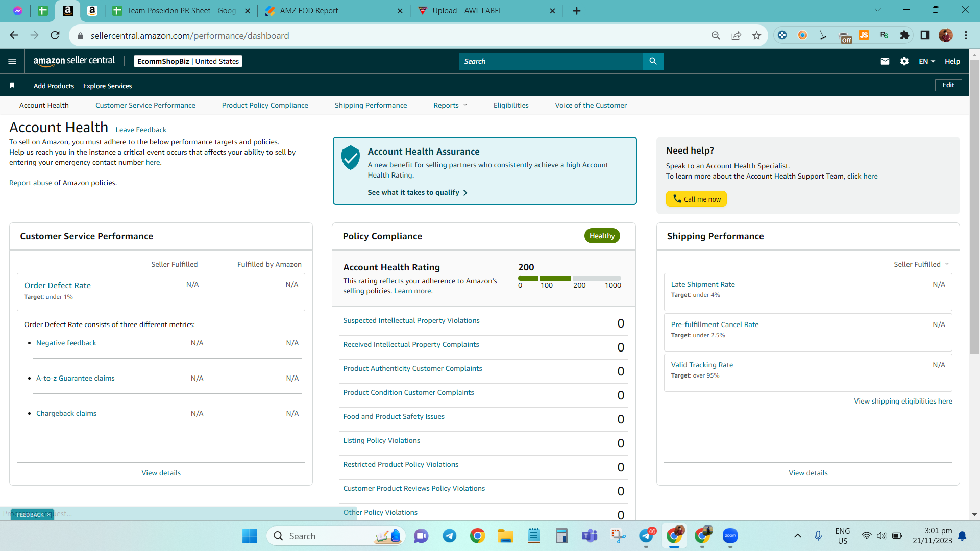Screen dimensions: 980x551
Task: Close the FEEDBACK tab widget
Action: tap(48, 515)
